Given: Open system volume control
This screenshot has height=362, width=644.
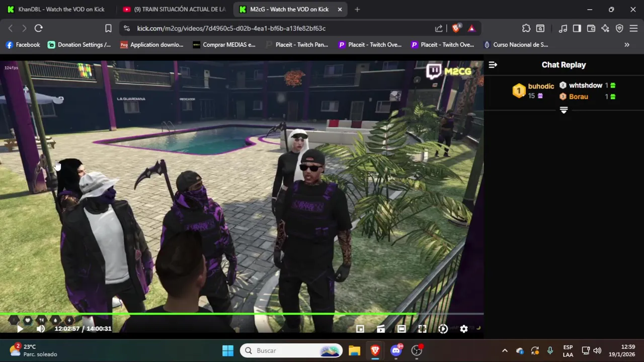Looking at the screenshot, I should (x=597, y=350).
